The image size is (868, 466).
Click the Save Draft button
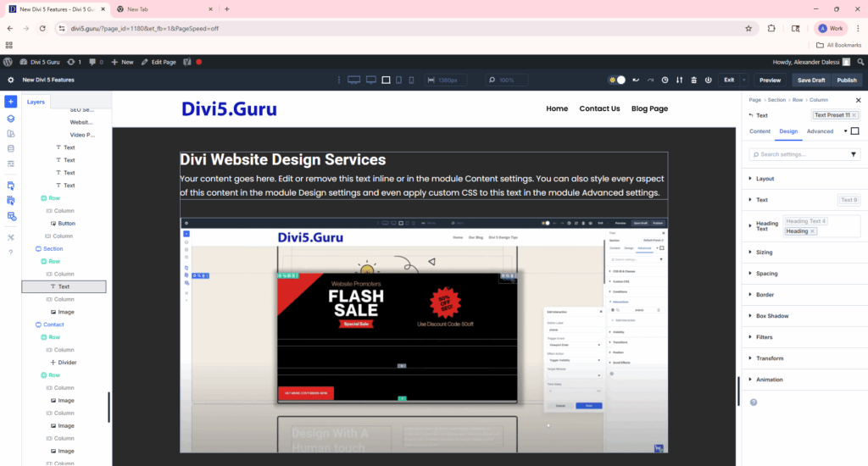coord(810,80)
